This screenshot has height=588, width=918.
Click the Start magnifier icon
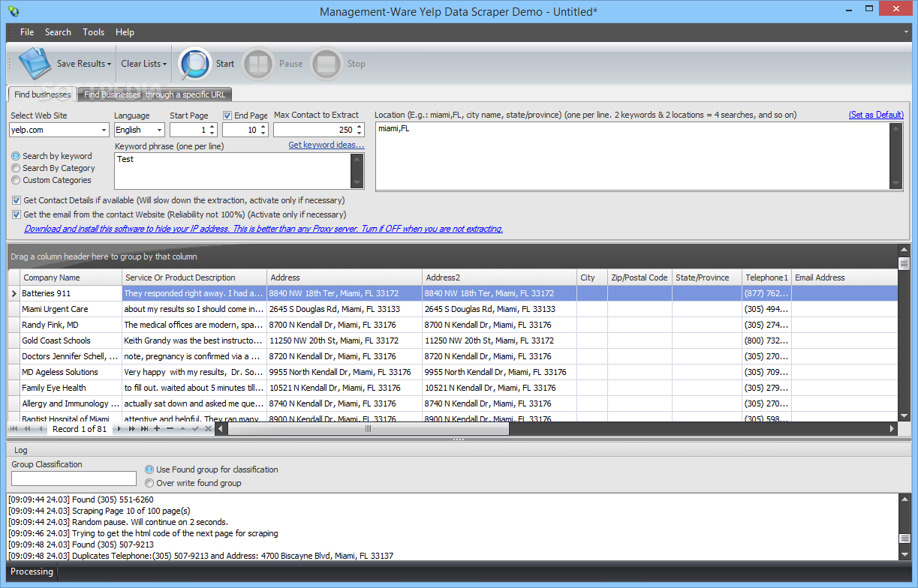point(194,64)
